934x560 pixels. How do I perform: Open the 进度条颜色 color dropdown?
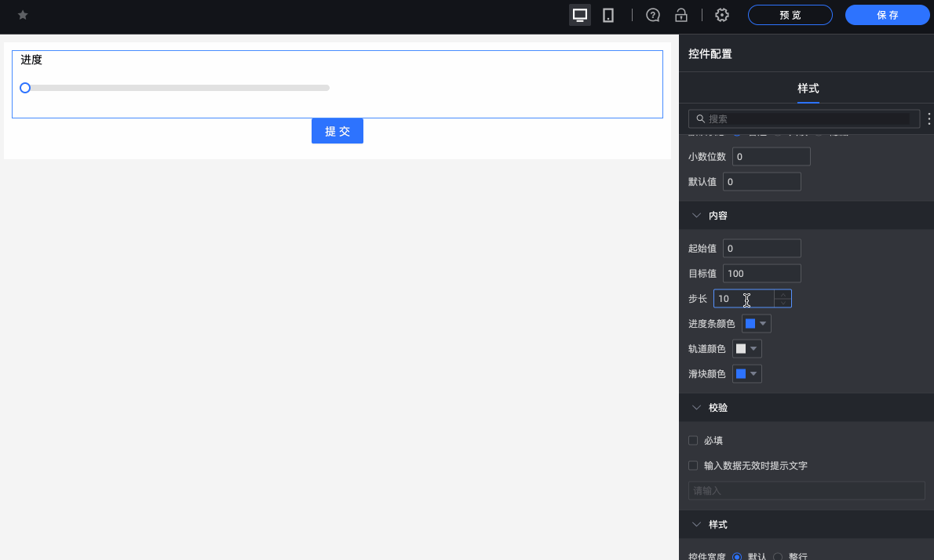(x=756, y=323)
